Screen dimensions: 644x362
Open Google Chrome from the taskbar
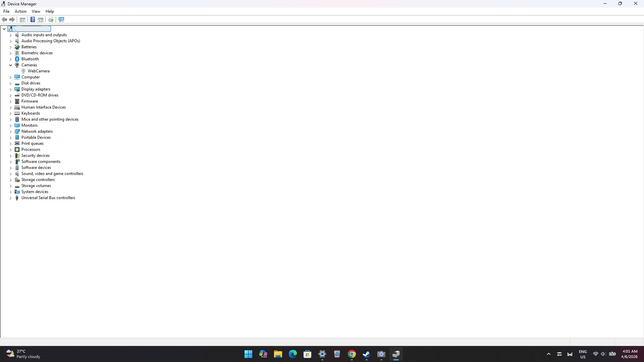(352, 354)
